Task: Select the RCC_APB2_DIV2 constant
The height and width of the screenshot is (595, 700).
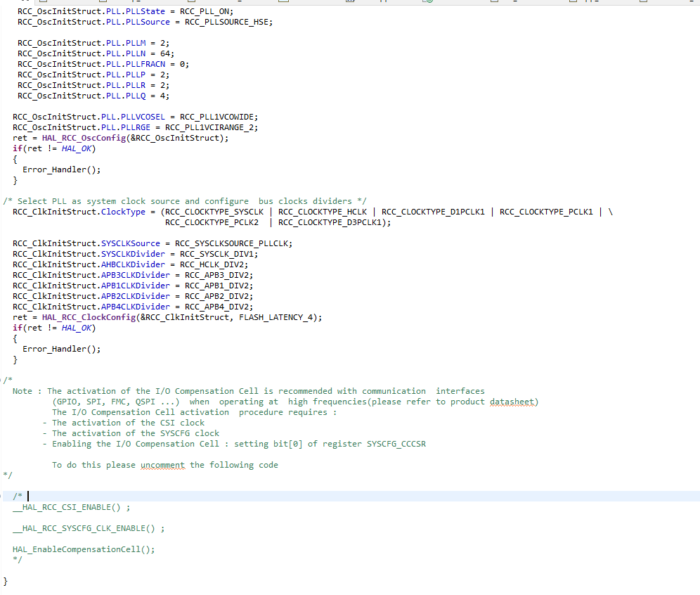Action: pyautogui.click(x=217, y=296)
